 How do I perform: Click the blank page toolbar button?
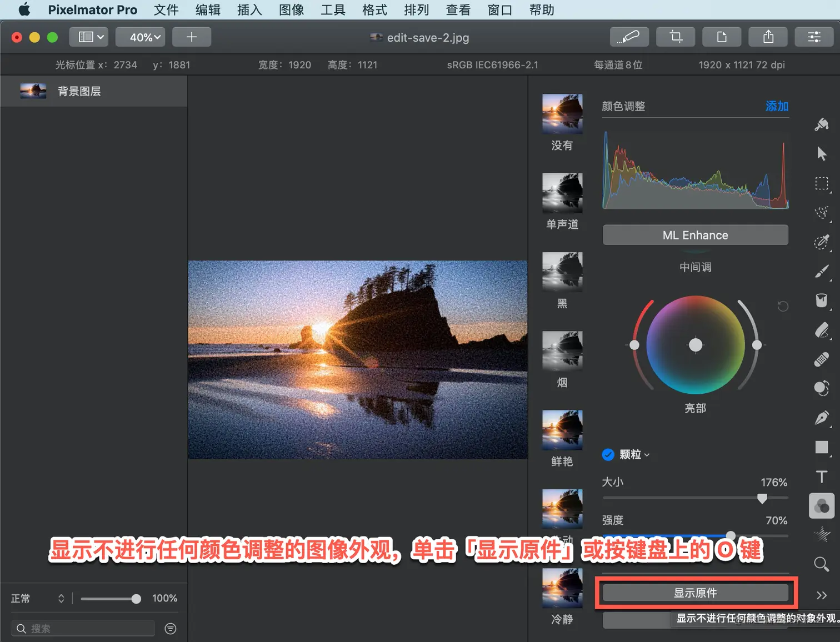click(x=722, y=37)
